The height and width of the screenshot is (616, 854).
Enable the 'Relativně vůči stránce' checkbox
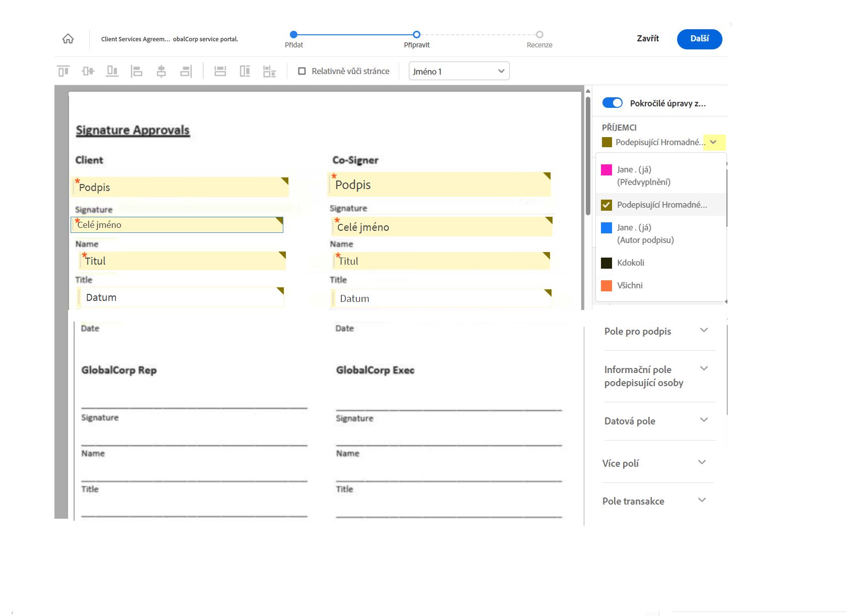(302, 71)
